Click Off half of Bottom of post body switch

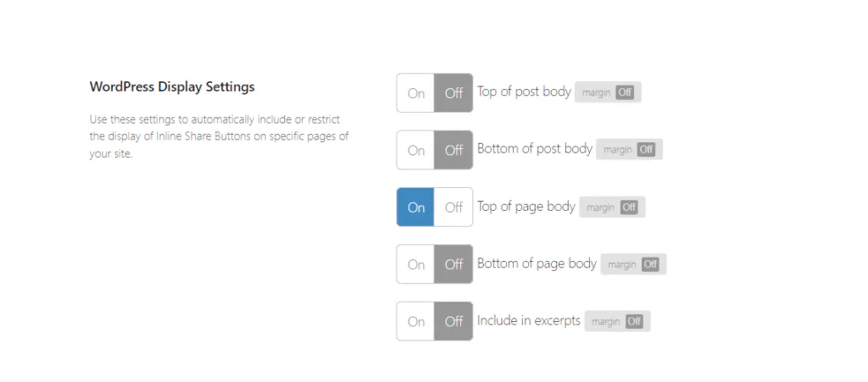coord(453,150)
